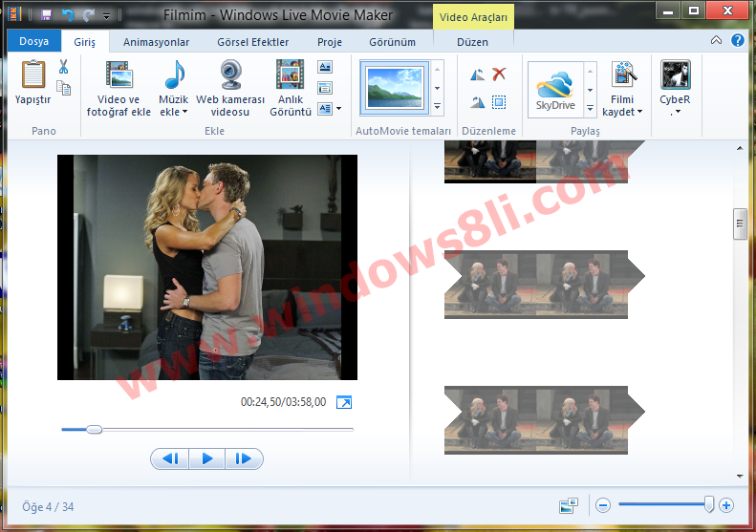
Task: Click the preview seek slider handle
Action: click(x=94, y=429)
